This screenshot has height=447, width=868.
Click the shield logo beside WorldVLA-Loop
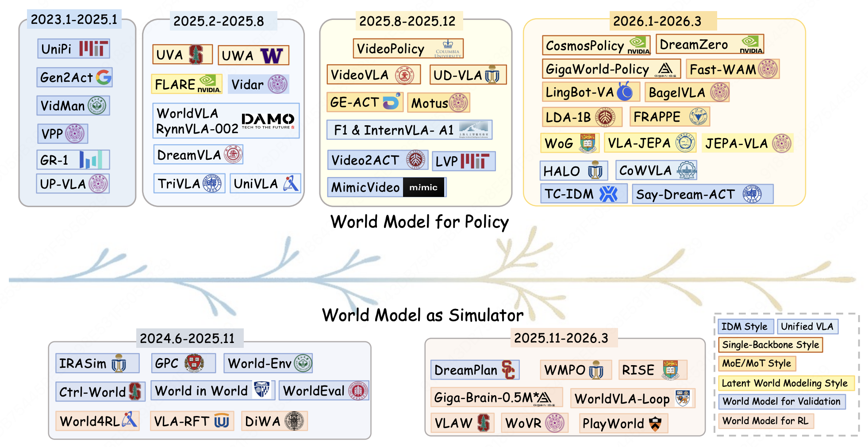pos(683,398)
